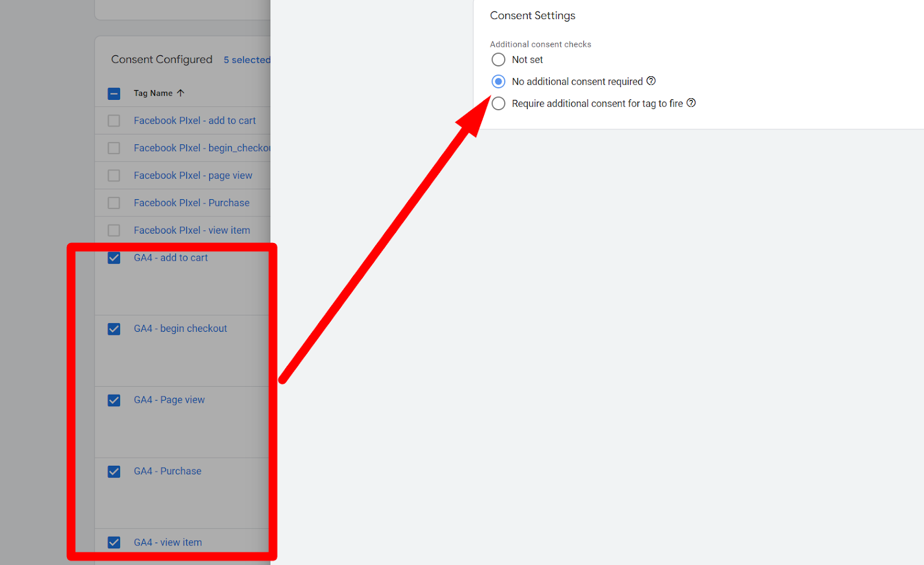924x565 pixels.
Task: Choose Require additional consent for tag to fire
Action: tap(498, 103)
